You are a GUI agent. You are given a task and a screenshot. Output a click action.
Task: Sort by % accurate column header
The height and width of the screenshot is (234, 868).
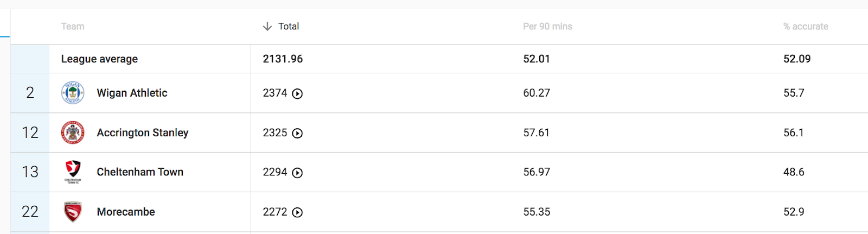(x=806, y=26)
